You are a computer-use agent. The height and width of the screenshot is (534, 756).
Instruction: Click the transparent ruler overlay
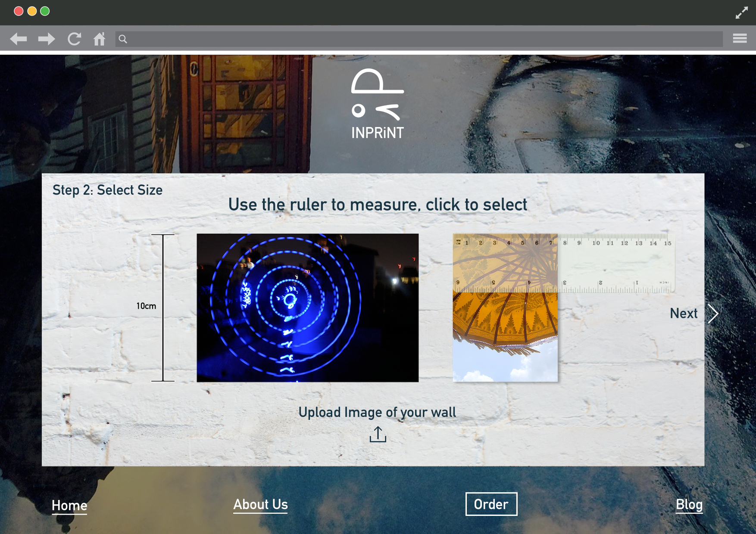[x=616, y=263]
